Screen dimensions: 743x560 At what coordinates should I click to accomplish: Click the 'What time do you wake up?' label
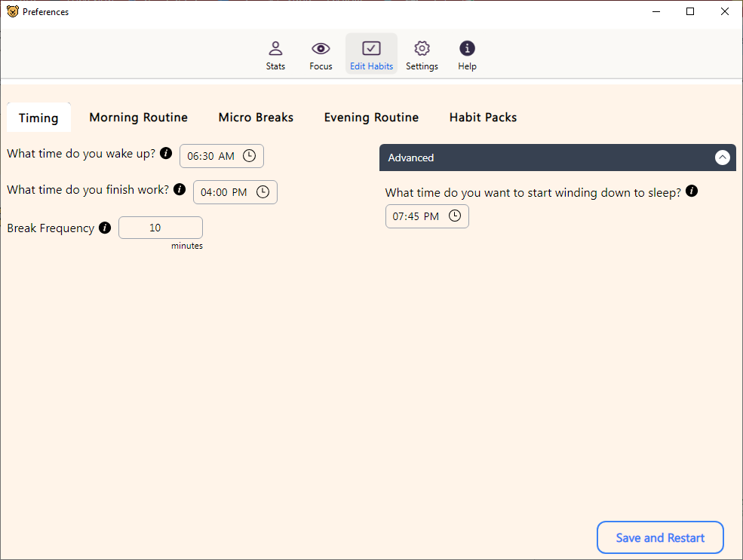[x=81, y=154]
